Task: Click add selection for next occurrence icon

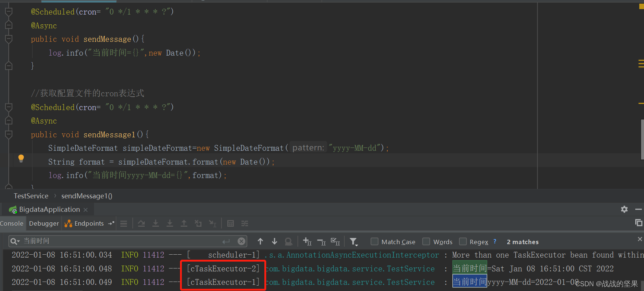Action: point(307,241)
